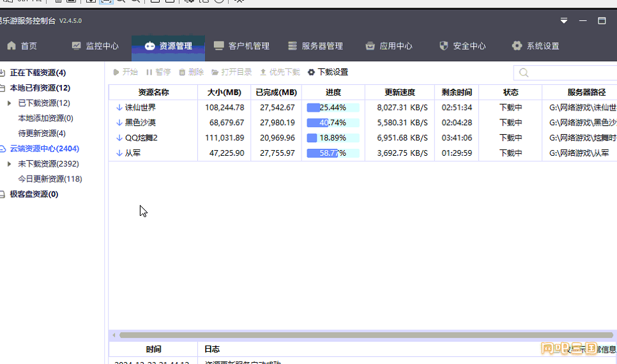Screen dimensions: 617x364
Task: Click the home house icon
Action: click(11, 45)
